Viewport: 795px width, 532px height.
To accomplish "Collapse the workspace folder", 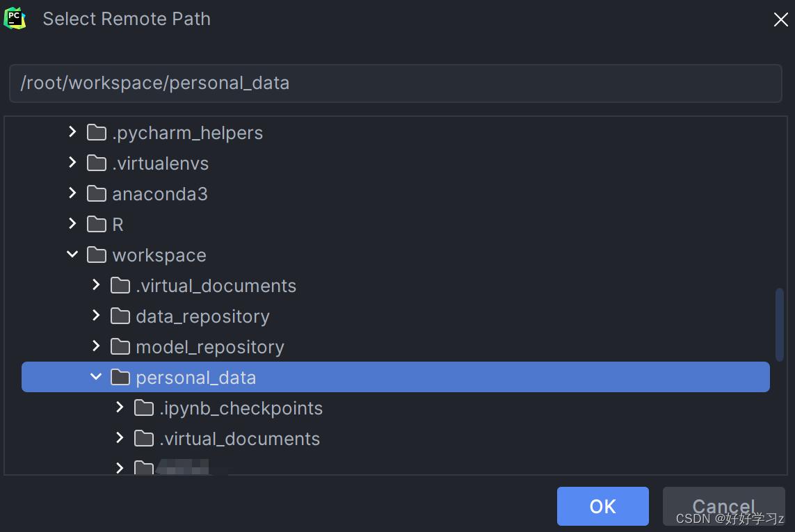I will pos(72,255).
